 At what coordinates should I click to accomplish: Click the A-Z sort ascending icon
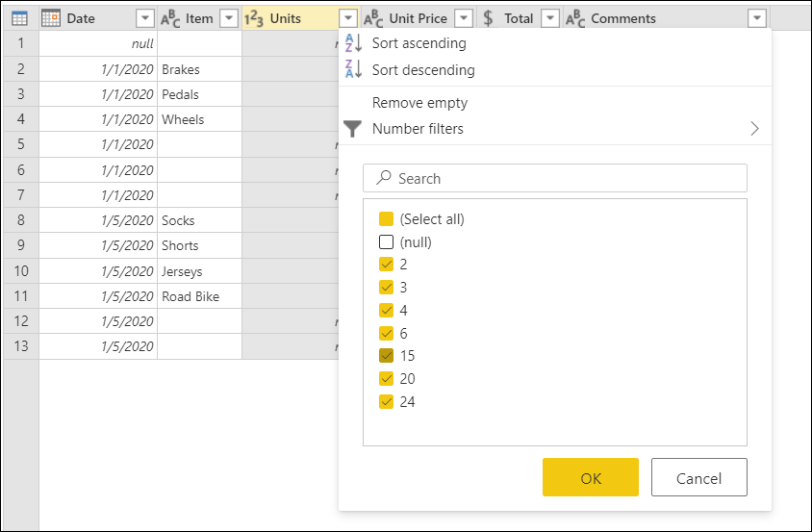point(353,43)
